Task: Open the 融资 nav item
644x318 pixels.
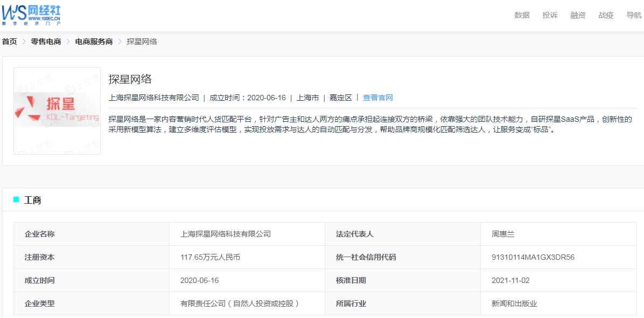Action: (x=578, y=15)
